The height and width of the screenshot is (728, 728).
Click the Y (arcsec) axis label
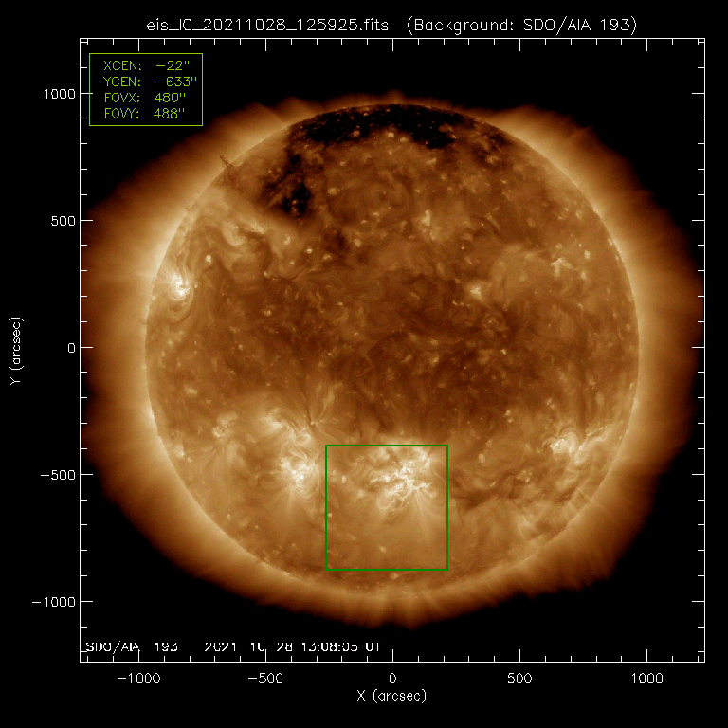click(18, 347)
